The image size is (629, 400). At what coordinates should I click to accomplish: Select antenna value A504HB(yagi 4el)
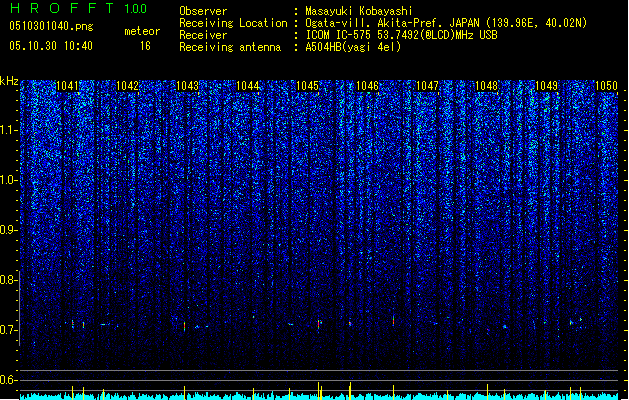click(353, 47)
